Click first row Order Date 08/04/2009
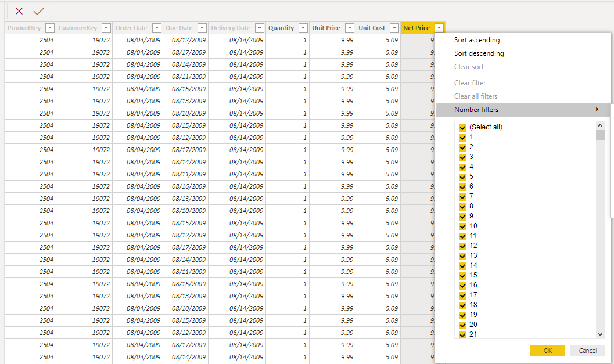614x364 pixels. [138, 40]
